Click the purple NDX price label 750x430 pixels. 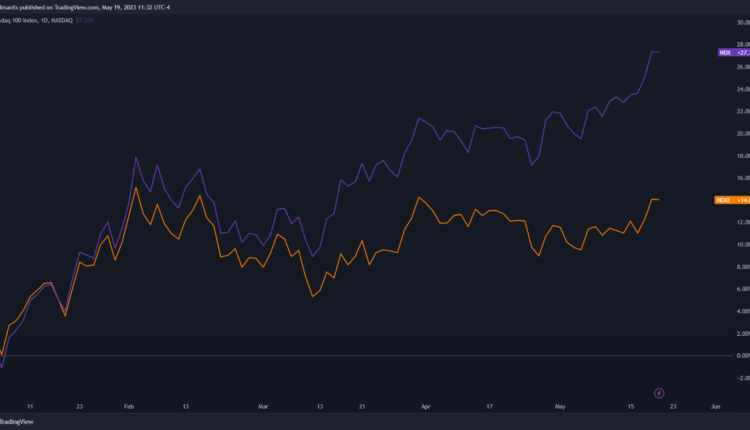point(733,51)
